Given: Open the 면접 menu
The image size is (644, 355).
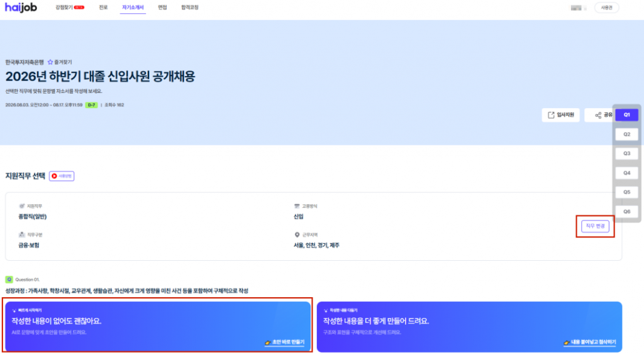Looking at the screenshot, I should pos(163,8).
